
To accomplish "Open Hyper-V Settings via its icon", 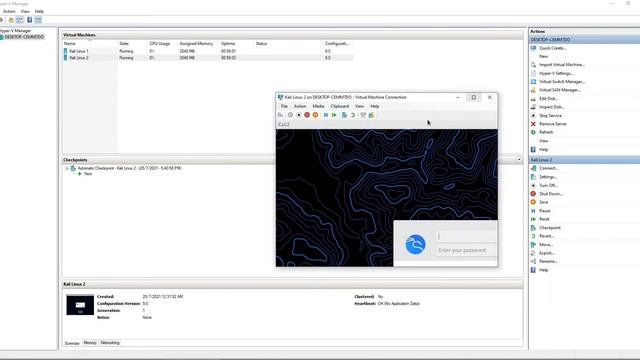I will coord(533,73).
